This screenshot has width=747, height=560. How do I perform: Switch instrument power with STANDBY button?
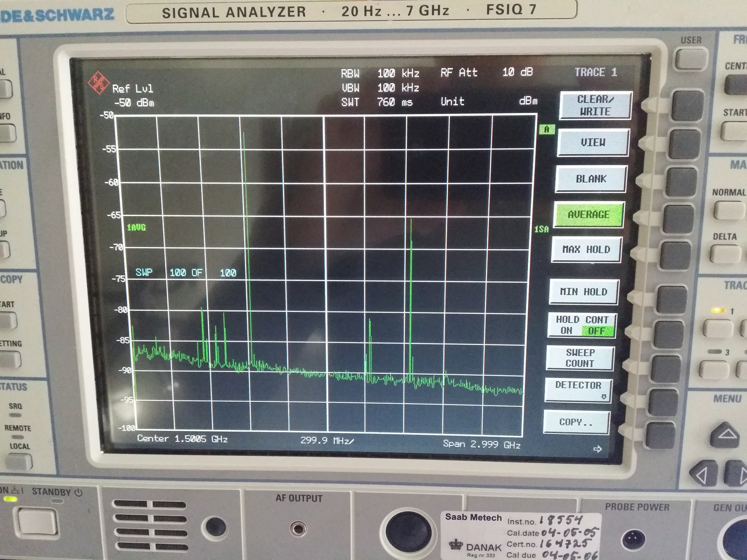coord(37,522)
